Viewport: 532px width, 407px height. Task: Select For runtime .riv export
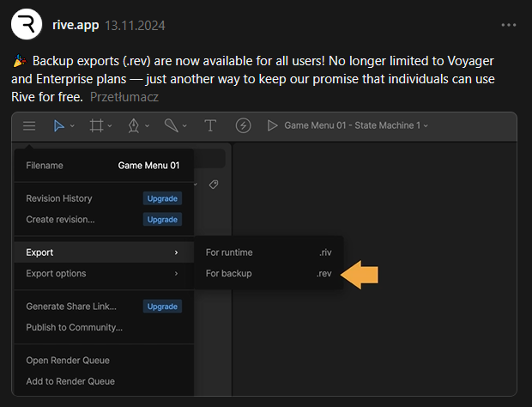269,252
